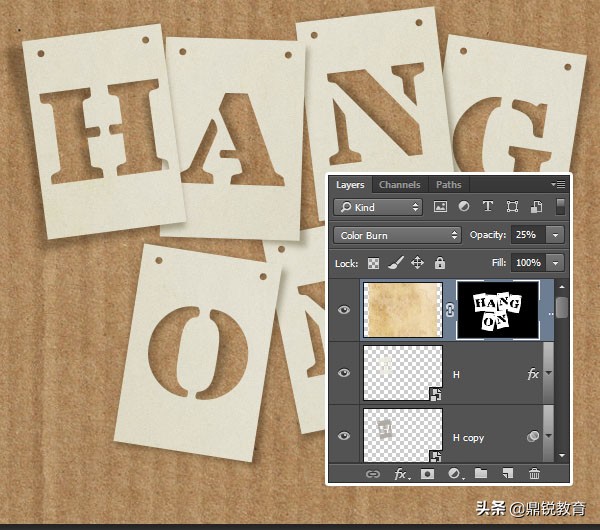
Task: Hide the H layer via eye icon
Action: tap(345, 373)
